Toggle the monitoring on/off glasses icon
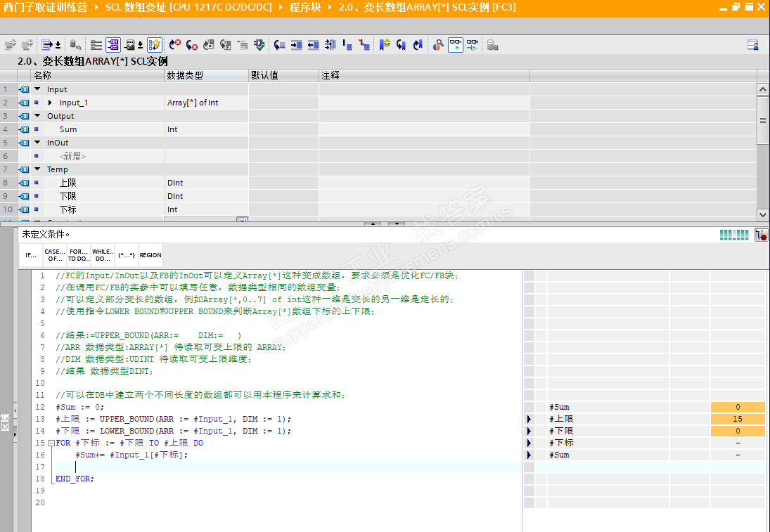This screenshot has width=770, height=532. point(456,45)
